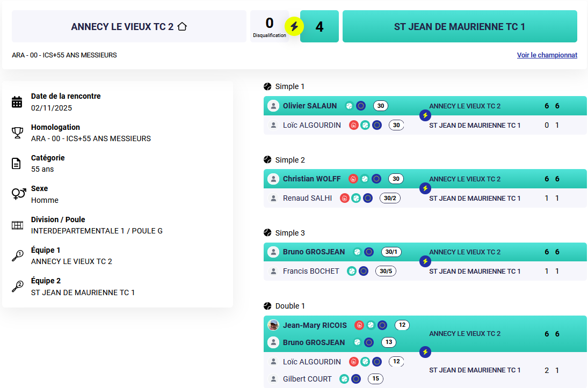Image resolution: width=588 pixels, height=388 pixels.
Task: Click the red flame badge next to Christian WOLFF
Action: (353, 179)
